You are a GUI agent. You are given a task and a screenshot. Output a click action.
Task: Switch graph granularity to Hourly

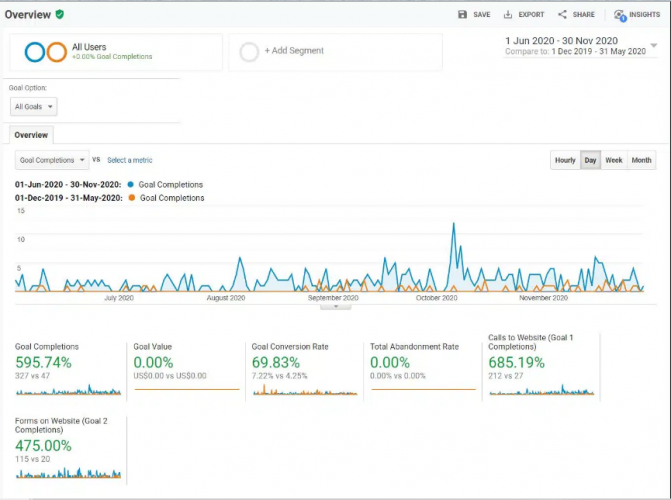tap(565, 160)
